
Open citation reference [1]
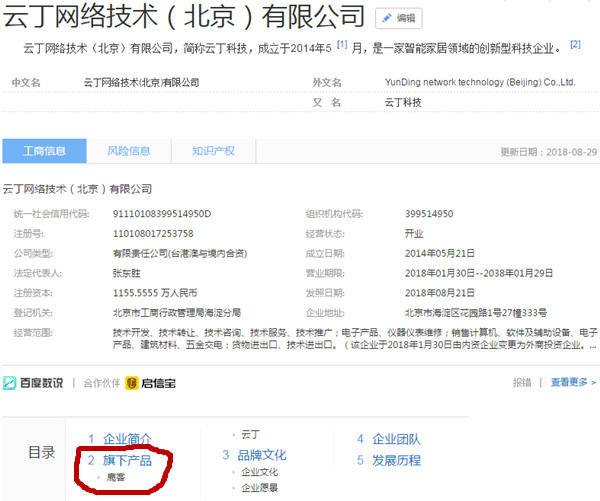[342, 45]
